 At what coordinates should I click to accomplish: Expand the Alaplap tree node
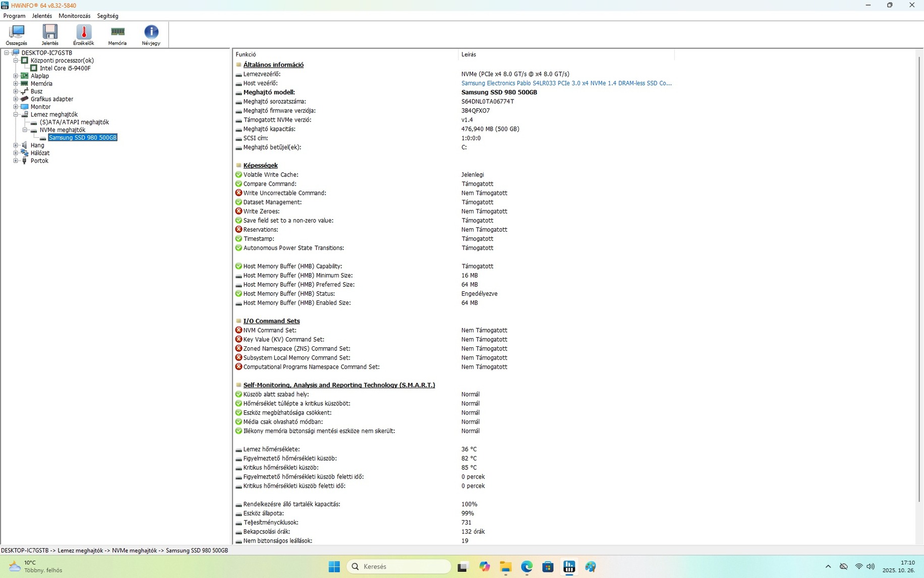(16, 76)
